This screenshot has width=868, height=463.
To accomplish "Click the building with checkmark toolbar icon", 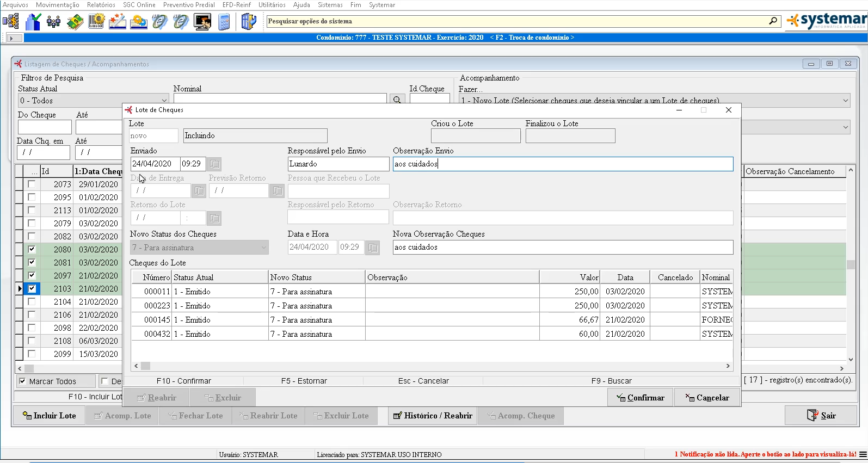I will (x=33, y=22).
